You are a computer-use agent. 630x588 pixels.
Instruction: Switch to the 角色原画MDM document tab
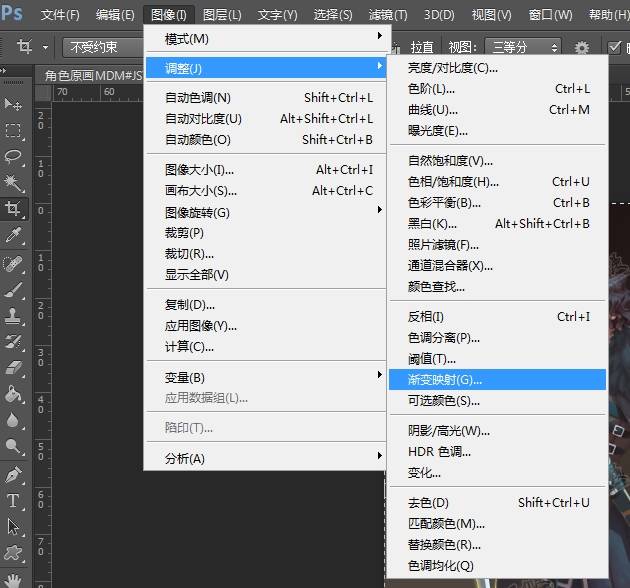tap(93, 75)
